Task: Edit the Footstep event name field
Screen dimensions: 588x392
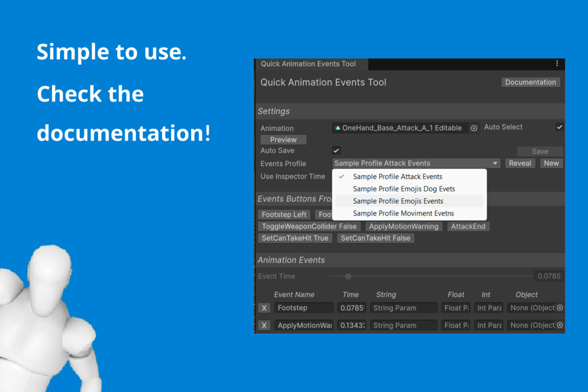Action: 303,308
